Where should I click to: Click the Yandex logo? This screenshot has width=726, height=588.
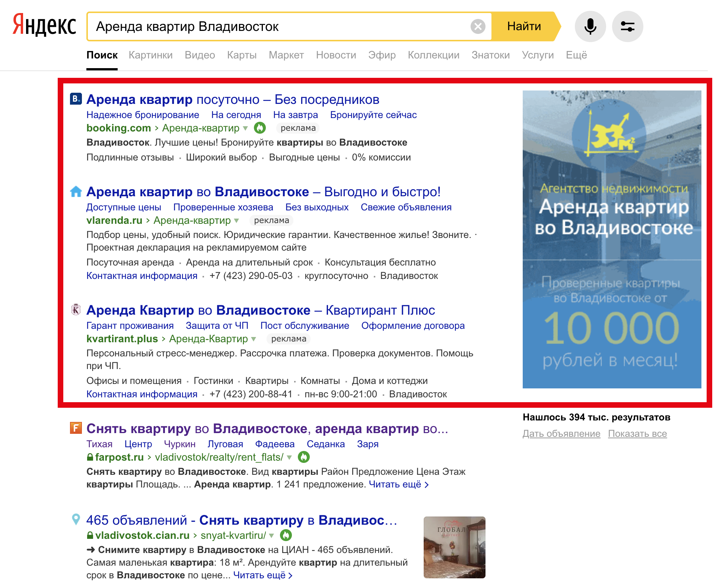(x=44, y=25)
